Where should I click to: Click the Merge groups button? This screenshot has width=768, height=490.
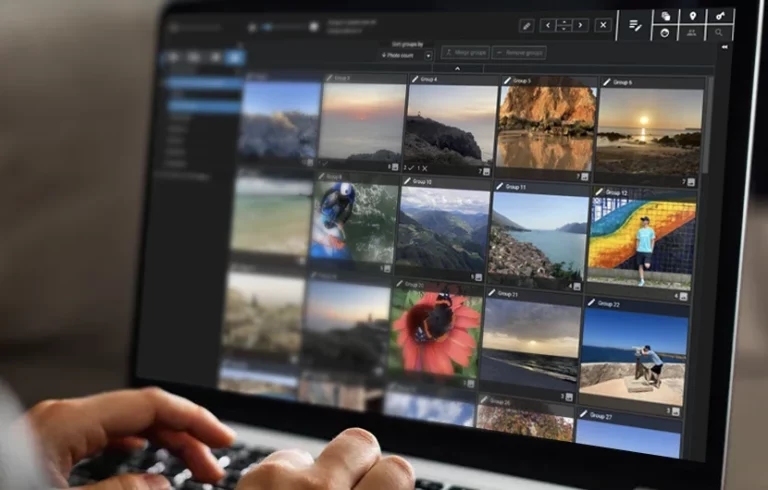pos(465,52)
